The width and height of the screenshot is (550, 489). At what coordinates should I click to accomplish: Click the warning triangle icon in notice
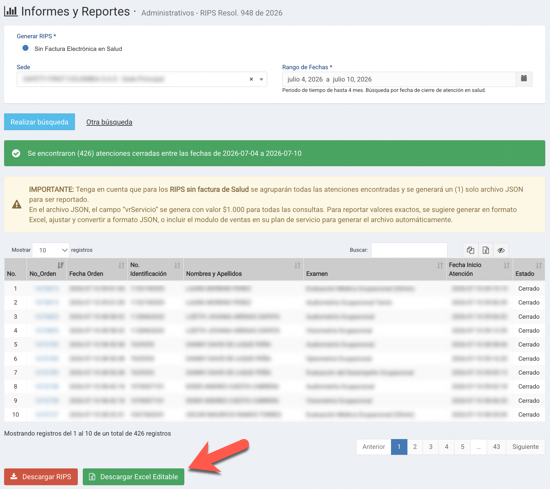(16, 204)
